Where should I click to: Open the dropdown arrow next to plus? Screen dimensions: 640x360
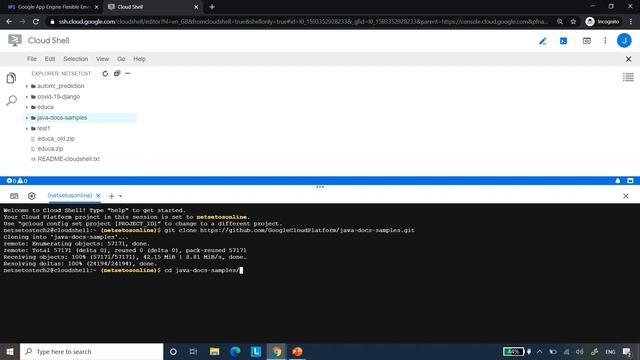120,196
